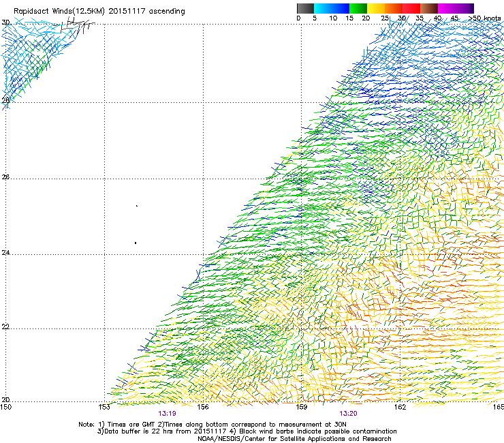The image size is (504, 443).
Task: Click the dark purple 45–50 knots legend swatch
Action: (x=464, y=8)
